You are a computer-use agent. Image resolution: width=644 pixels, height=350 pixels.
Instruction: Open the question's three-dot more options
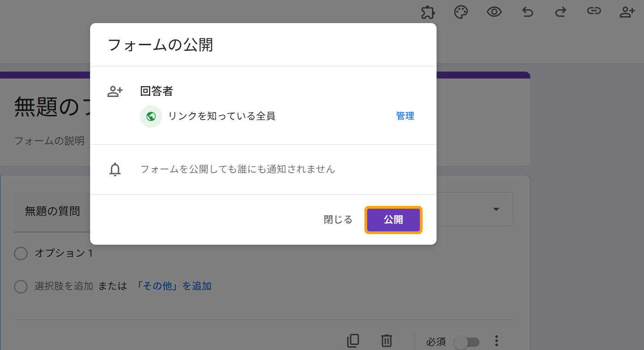(x=497, y=341)
